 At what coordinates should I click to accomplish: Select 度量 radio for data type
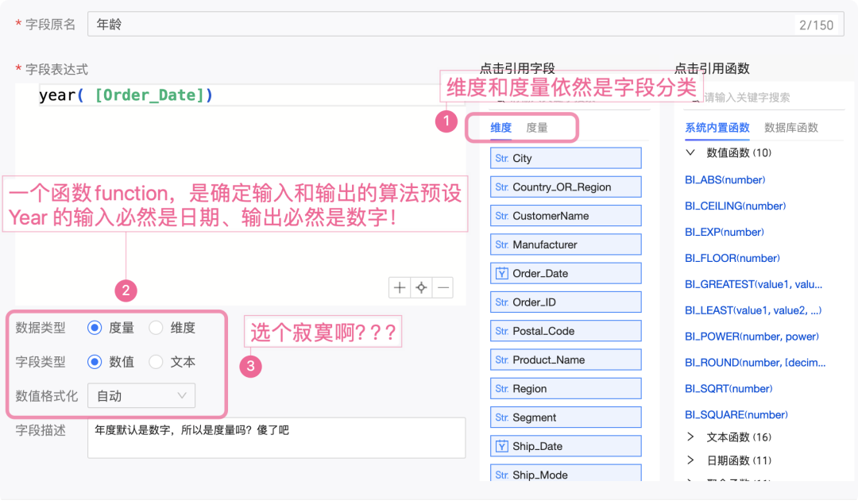(x=95, y=328)
